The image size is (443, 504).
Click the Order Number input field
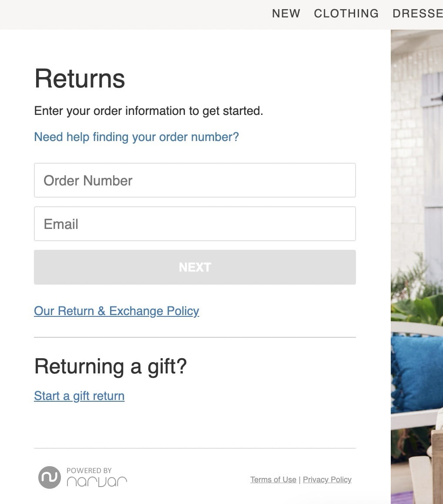195,180
